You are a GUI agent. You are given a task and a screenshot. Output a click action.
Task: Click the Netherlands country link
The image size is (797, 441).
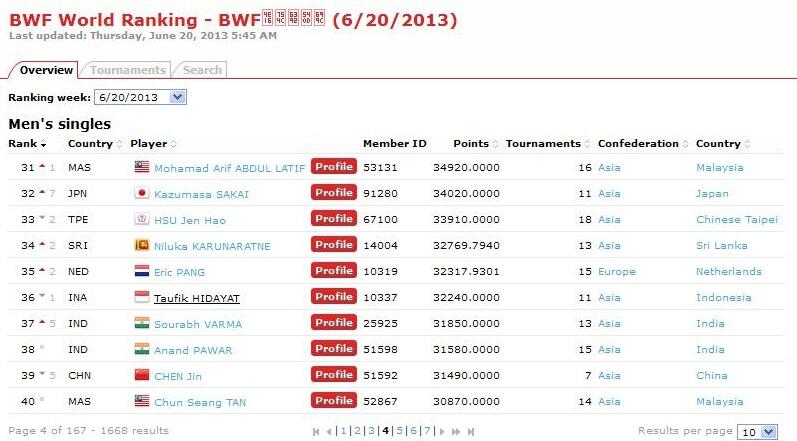(728, 271)
